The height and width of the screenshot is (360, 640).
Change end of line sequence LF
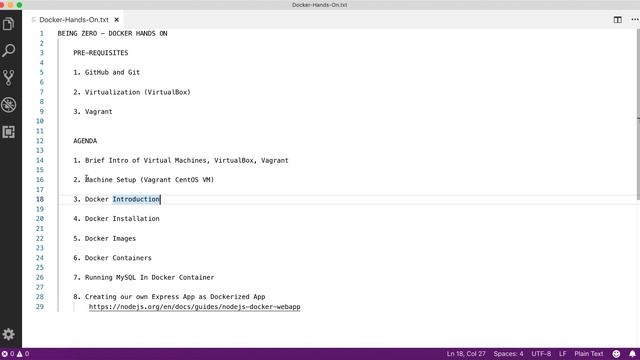pyautogui.click(x=562, y=354)
